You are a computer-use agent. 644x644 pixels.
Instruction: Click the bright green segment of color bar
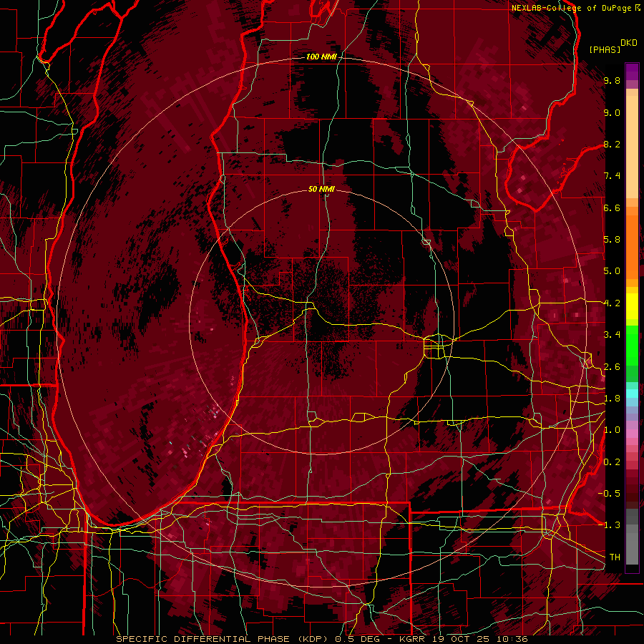click(x=632, y=345)
